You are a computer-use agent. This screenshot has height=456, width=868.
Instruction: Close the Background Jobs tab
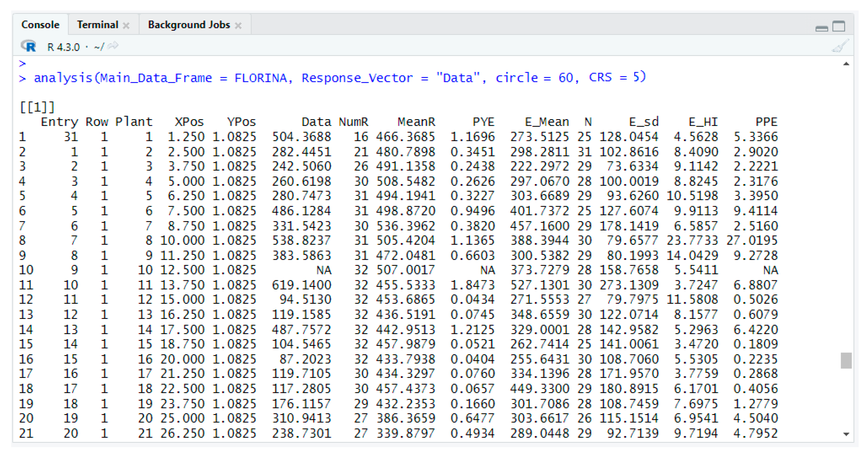point(238,26)
